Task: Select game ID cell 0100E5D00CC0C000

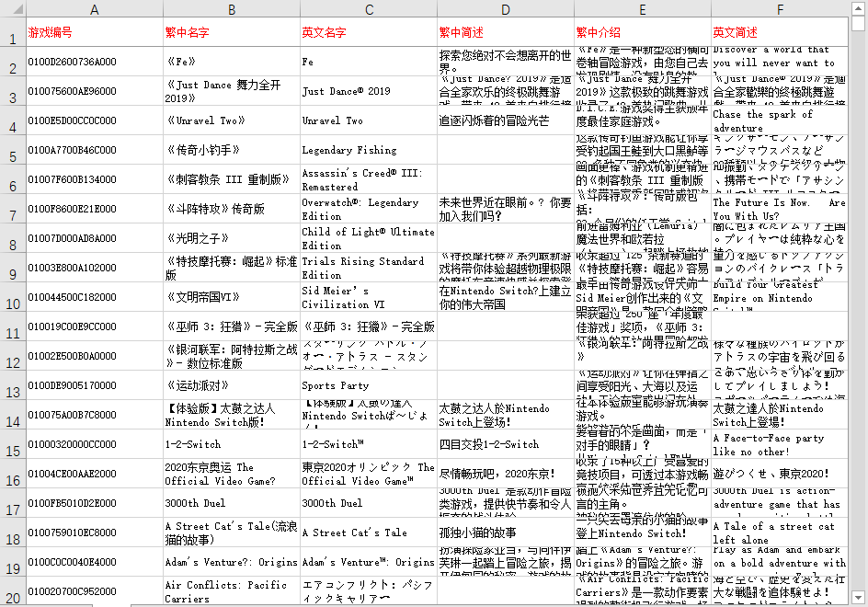Action: [95, 120]
